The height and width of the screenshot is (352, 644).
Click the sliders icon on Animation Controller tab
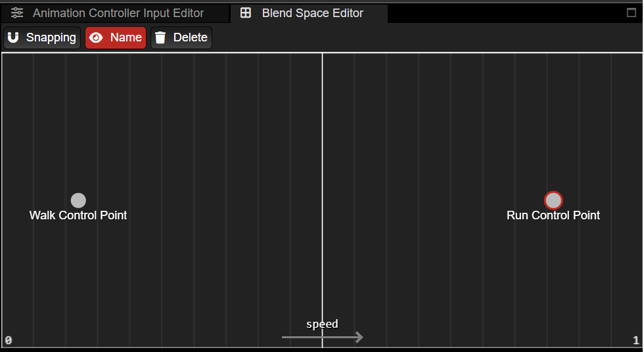click(17, 13)
